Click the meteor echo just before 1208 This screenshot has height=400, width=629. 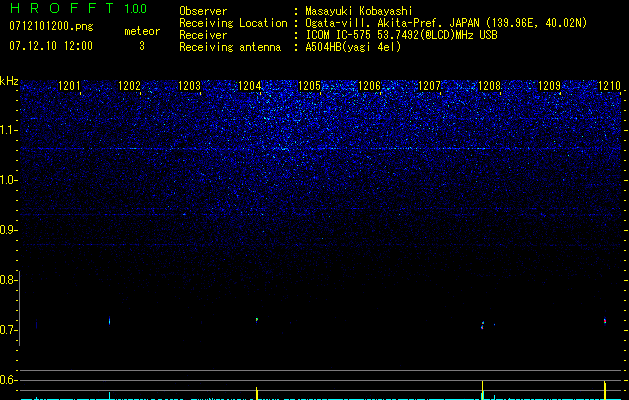[482, 325]
